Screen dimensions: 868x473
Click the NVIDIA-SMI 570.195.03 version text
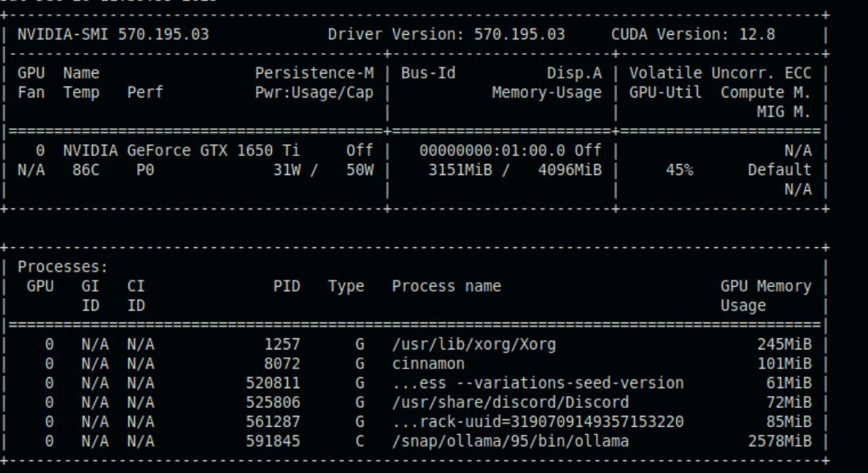click(113, 35)
